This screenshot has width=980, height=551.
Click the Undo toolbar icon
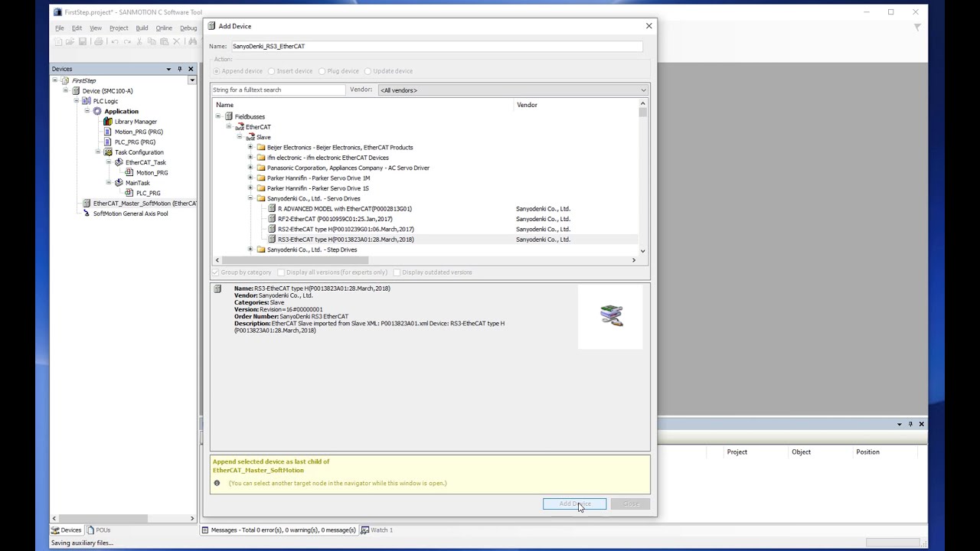[x=114, y=41]
